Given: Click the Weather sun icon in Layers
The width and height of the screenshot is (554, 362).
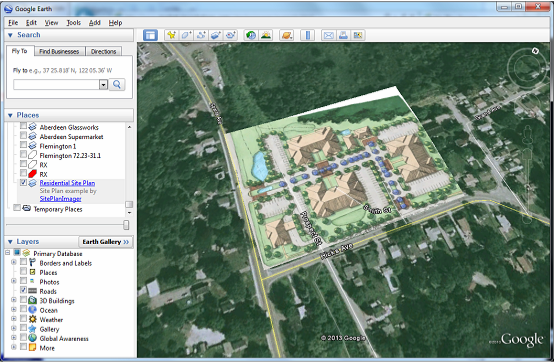Looking at the screenshot, I should coord(33,319).
